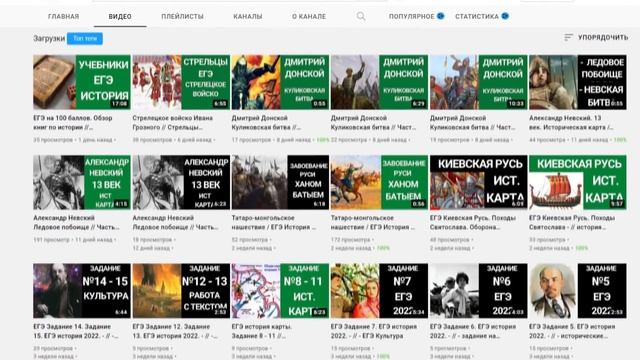Open the Учебники ЕГЭ История thumbnail

pos(82,82)
